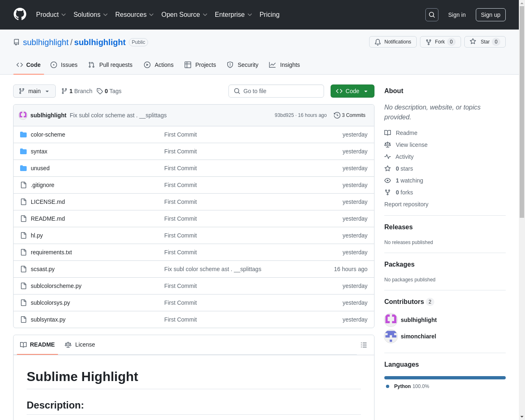Screen dimensions: 525x420
Task: Open README outline list icon
Action: (364, 345)
